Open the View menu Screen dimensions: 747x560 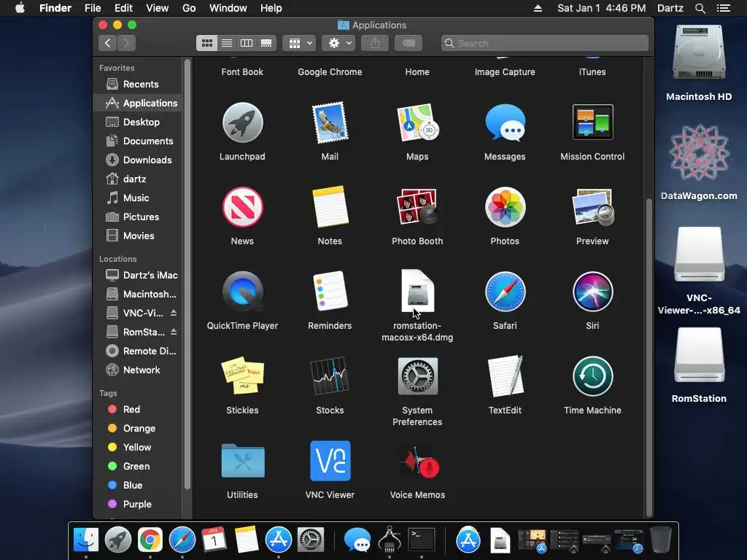click(158, 8)
